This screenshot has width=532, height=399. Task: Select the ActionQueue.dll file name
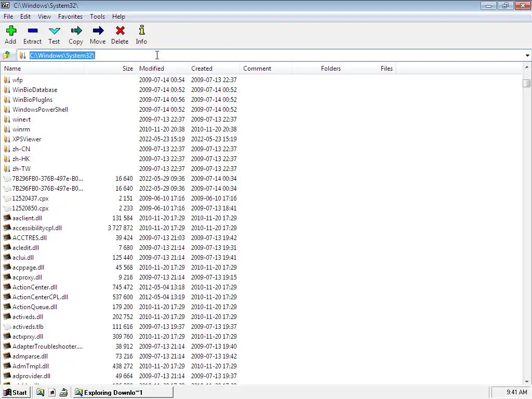point(35,307)
